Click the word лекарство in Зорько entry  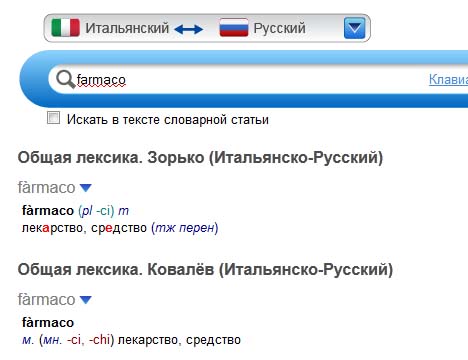[52, 228]
